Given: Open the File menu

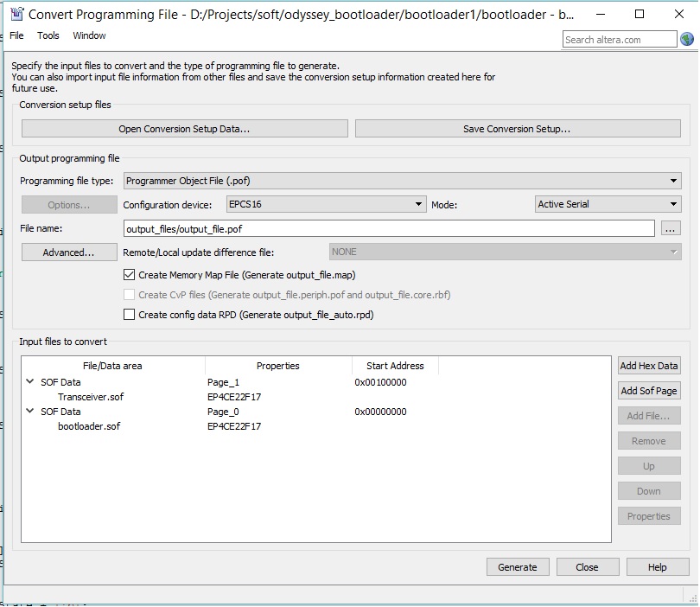Looking at the screenshot, I should tap(16, 35).
